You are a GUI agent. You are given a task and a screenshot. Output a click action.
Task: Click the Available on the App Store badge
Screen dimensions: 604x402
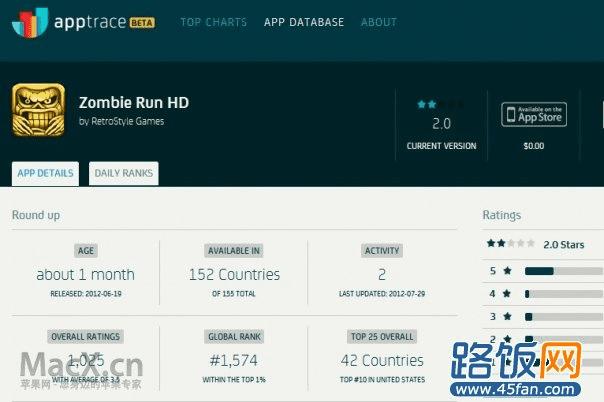pyautogui.click(x=534, y=114)
